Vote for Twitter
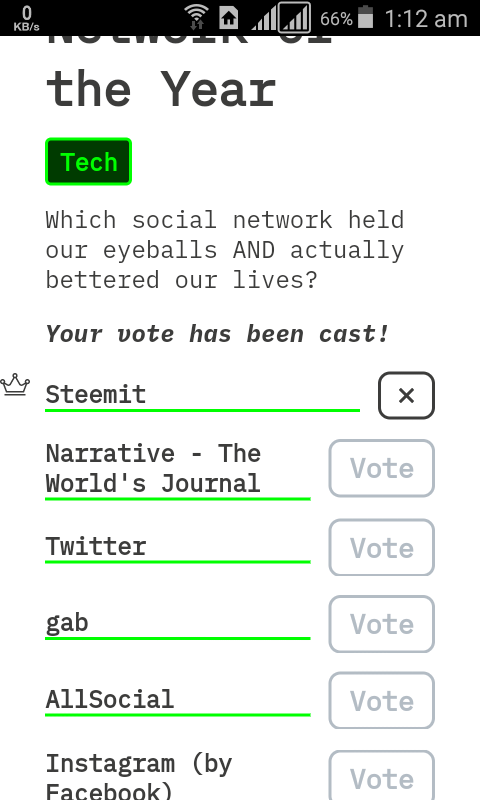The width and height of the screenshot is (480, 800). tap(382, 547)
